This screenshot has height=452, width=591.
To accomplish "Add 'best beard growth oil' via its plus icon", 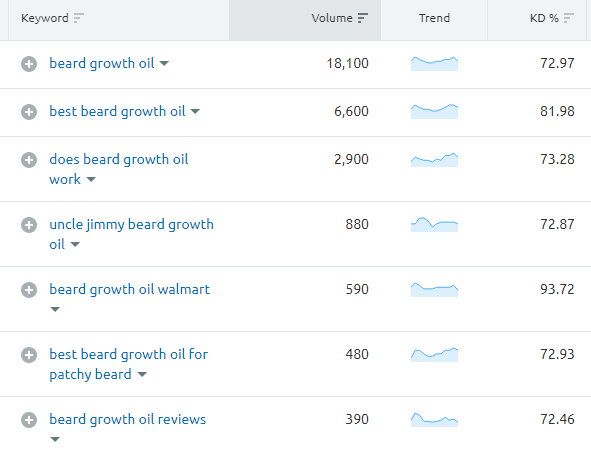I will pyautogui.click(x=29, y=112).
